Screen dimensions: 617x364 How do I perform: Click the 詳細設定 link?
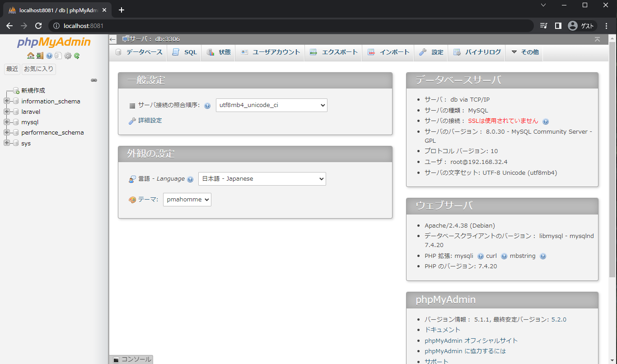(150, 121)
